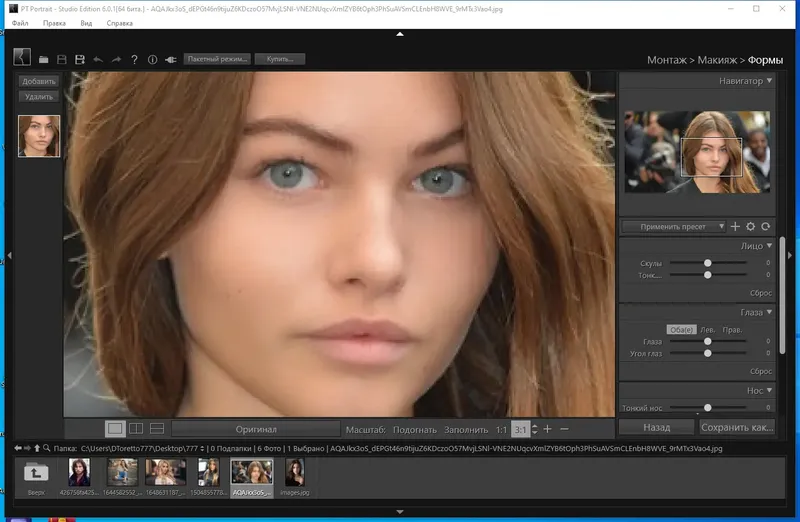Image resolution: width=800 pixels, height=522 pixels.
Task: Open help via question mark icon
Action: click(x=135, y=60)
